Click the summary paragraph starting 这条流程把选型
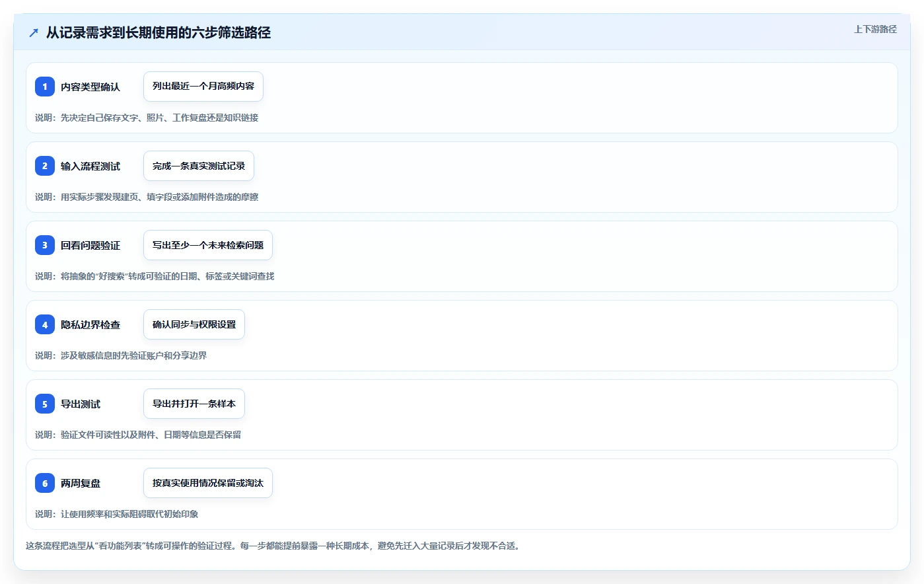 pyautogui.click(x=273, y=546)
